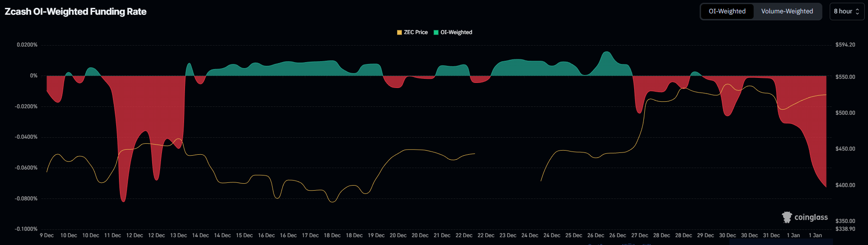868x245 pixels.
Task: Click the coinglass logo icon
Action: coord(787,217)
